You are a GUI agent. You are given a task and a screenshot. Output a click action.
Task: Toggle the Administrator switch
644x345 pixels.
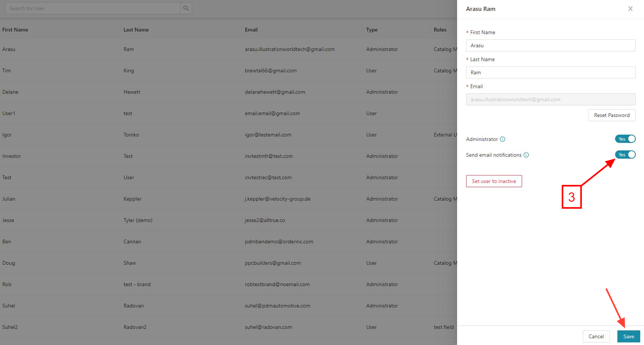[625, 139]
